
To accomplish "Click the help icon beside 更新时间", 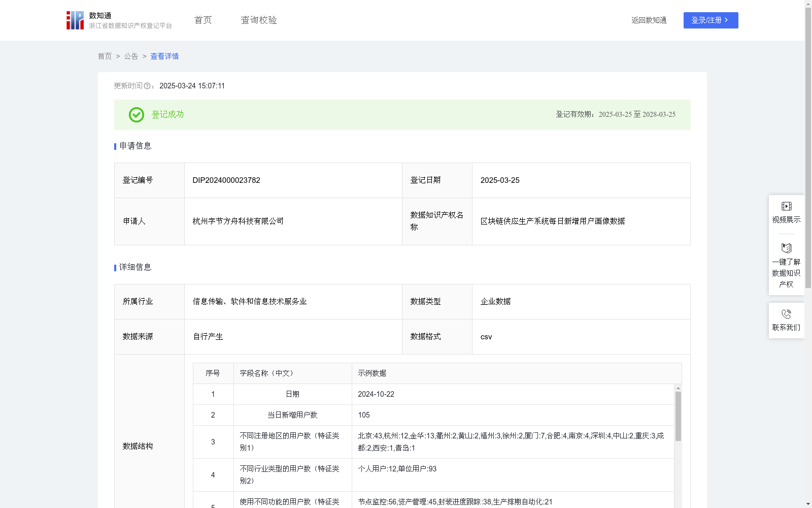I will point(147,86).
